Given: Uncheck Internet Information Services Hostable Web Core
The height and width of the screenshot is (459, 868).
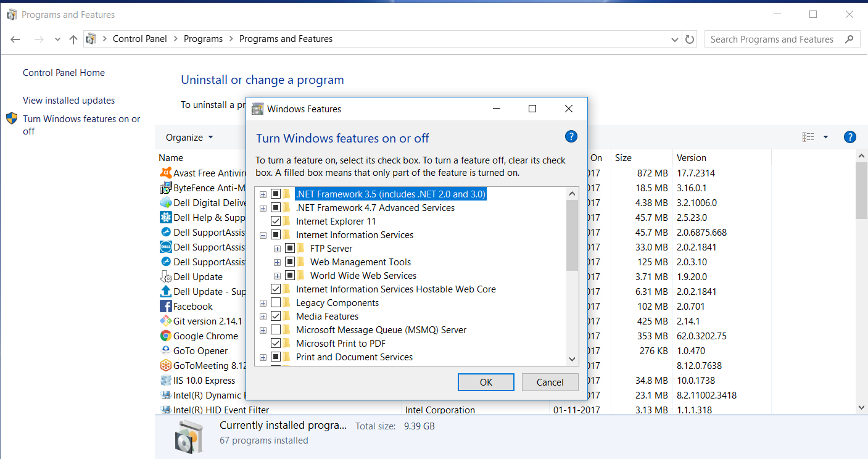Looking at the screenshot, I should tap(276, 289).
